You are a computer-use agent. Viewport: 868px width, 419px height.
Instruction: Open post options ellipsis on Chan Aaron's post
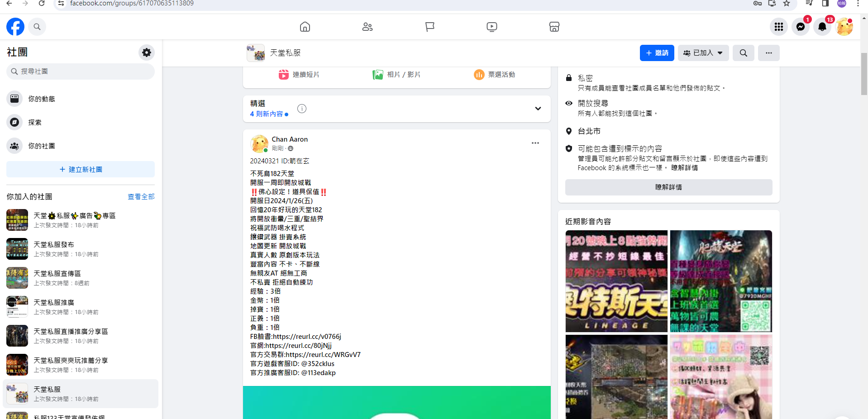click(x=535, y=143)
